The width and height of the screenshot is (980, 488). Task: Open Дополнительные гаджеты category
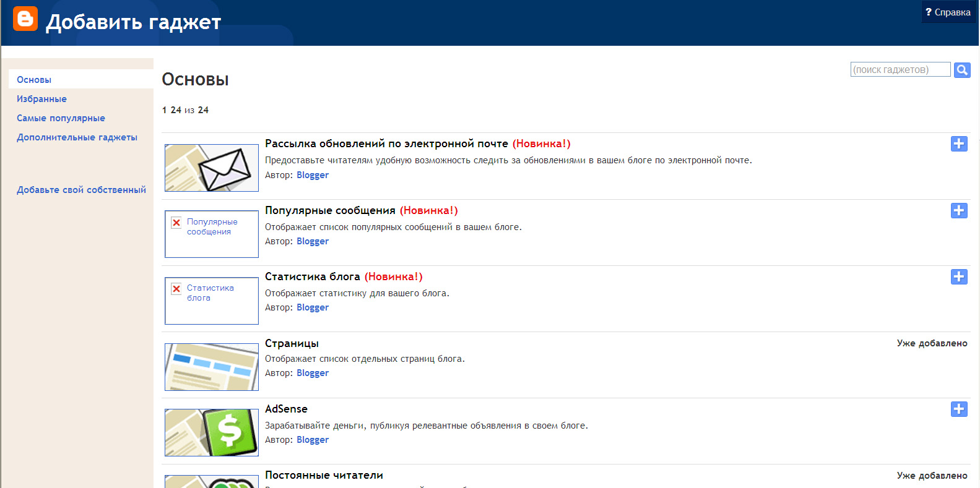[77, 137]
